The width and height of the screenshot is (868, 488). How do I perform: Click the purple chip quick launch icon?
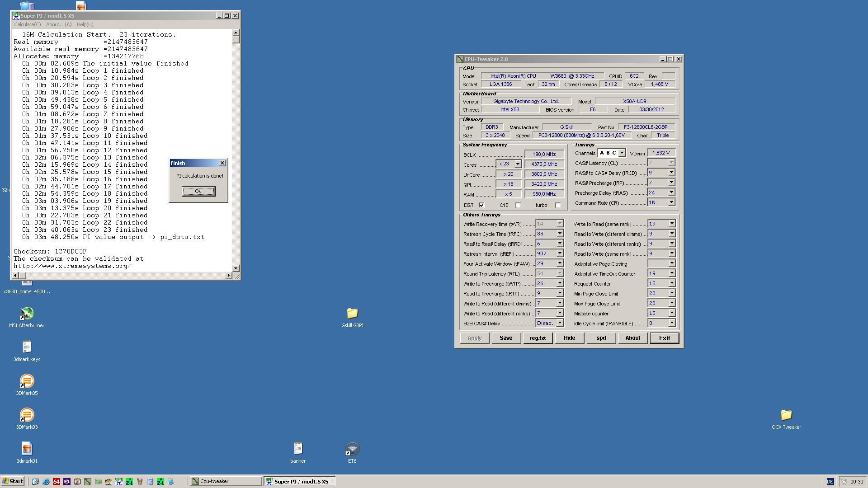click(x=66, y=482)
